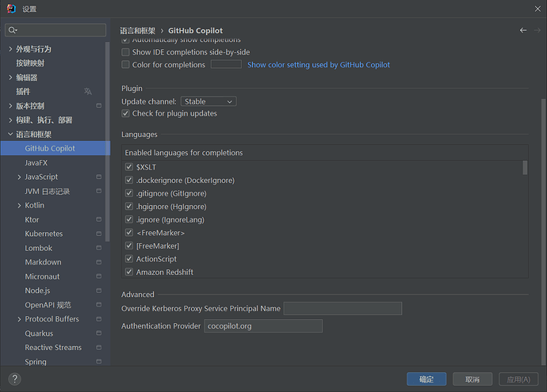Open the Update channel Stable dropdown

coord(208,101)
